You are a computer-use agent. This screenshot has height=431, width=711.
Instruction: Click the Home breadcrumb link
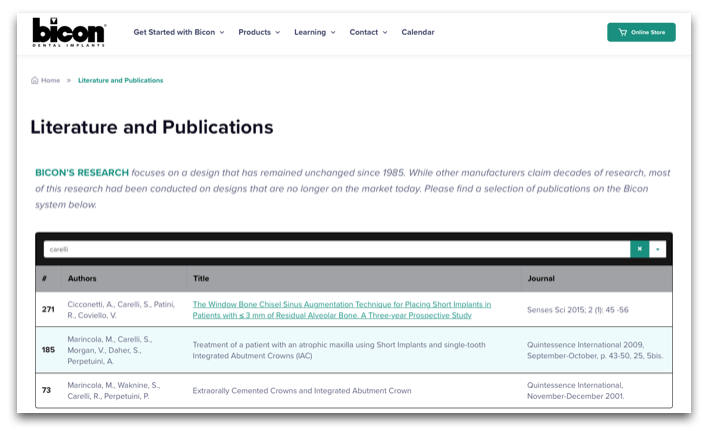coord(46,80)
